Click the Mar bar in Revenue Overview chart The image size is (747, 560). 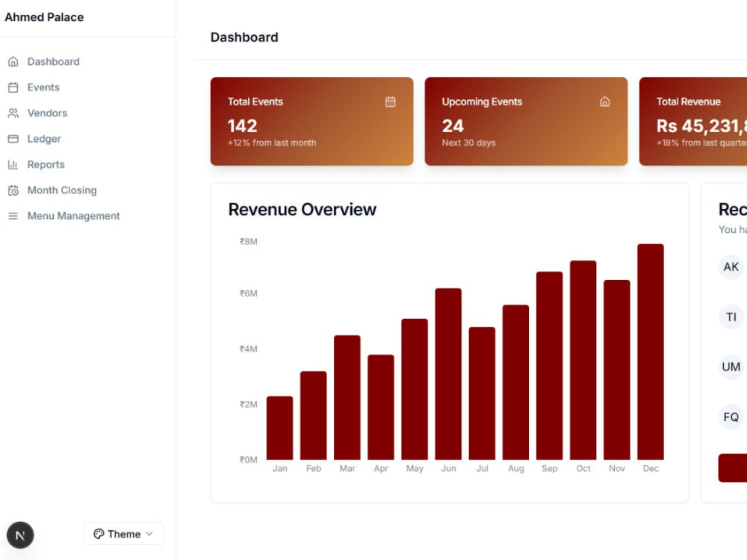coord(347,398)
